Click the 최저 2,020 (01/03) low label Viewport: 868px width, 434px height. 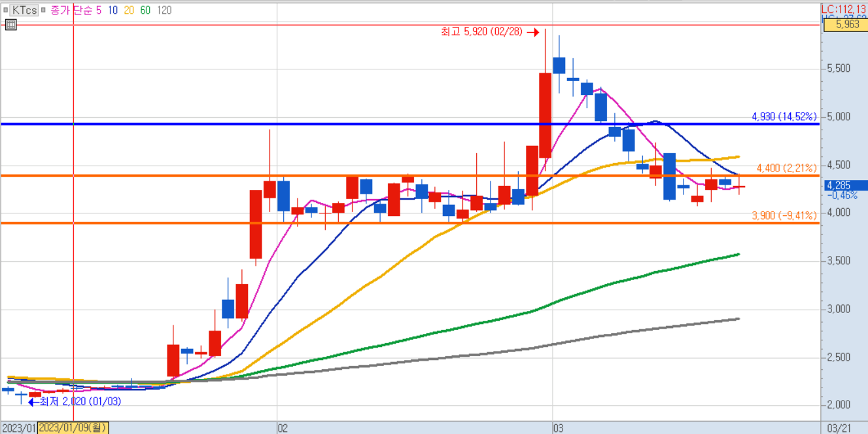tap(80, 401)
